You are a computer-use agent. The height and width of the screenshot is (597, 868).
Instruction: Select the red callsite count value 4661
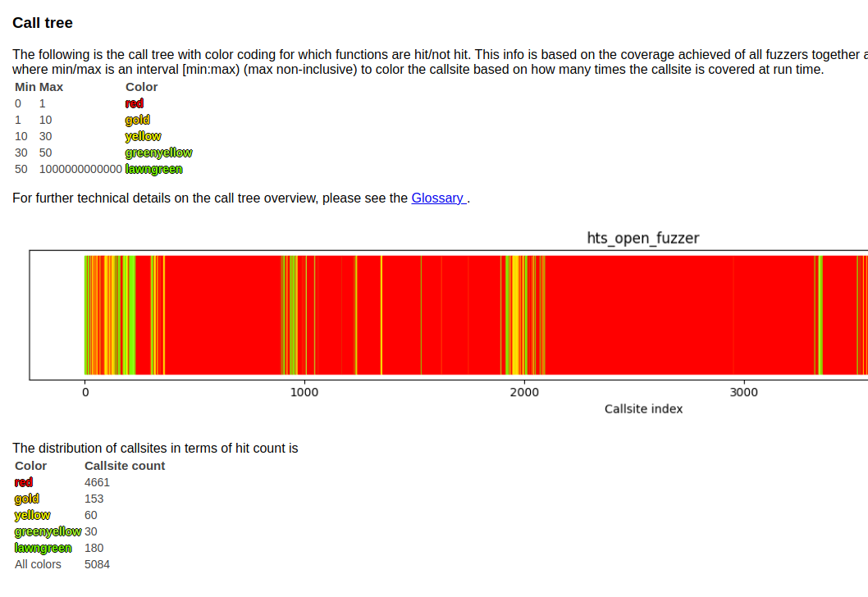(x=97, y=482)
